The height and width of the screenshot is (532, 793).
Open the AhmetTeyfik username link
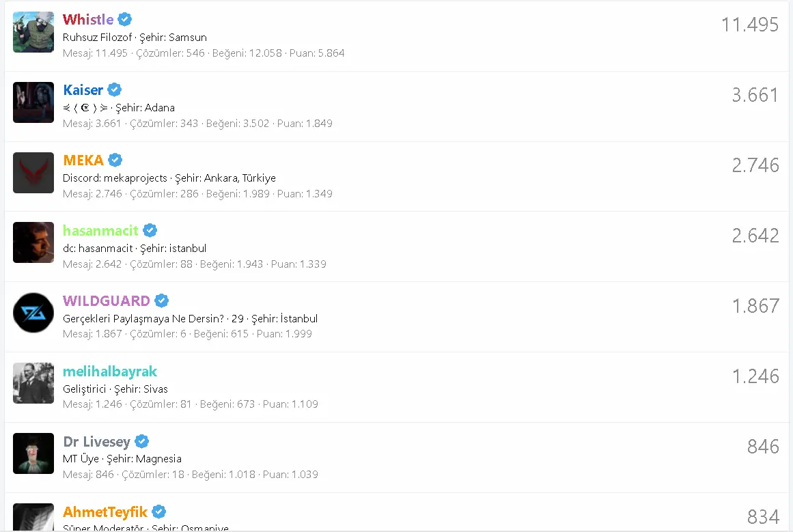105,512
